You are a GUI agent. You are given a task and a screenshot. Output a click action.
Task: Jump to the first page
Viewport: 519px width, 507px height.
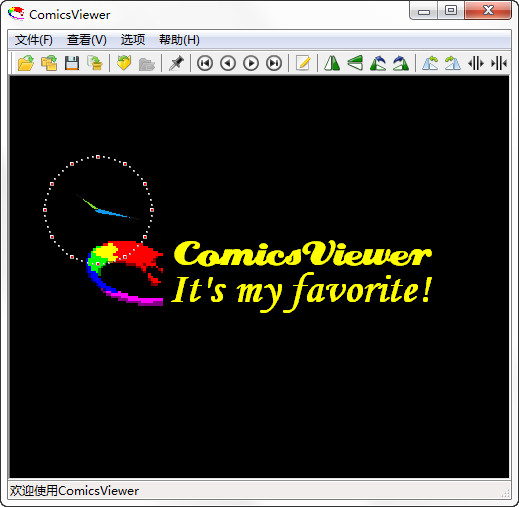pyautogui.click(x=205, y=63)
